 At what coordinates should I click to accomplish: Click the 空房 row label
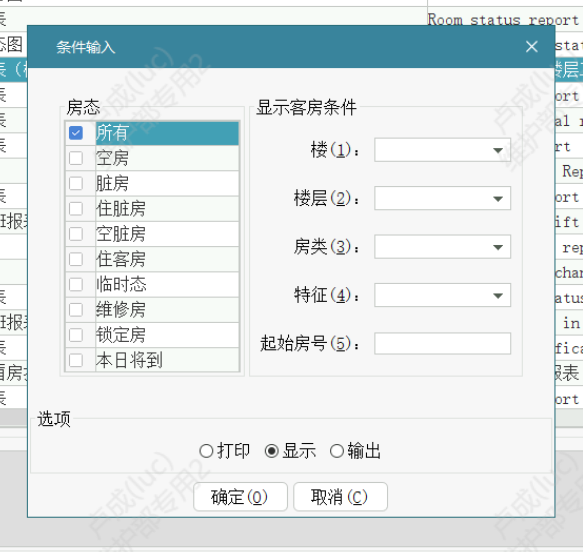[112, 158]
